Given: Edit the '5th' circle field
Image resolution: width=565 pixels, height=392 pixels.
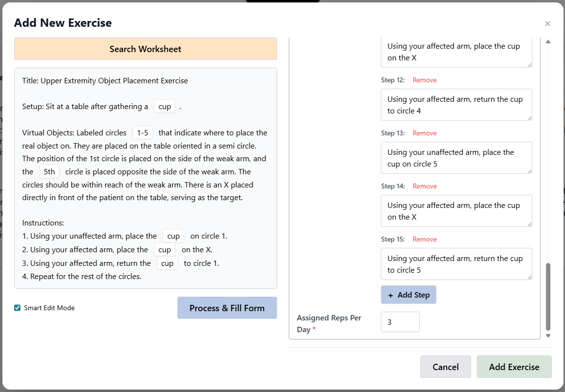Looking at the screenshot, I should click(49, 172).
